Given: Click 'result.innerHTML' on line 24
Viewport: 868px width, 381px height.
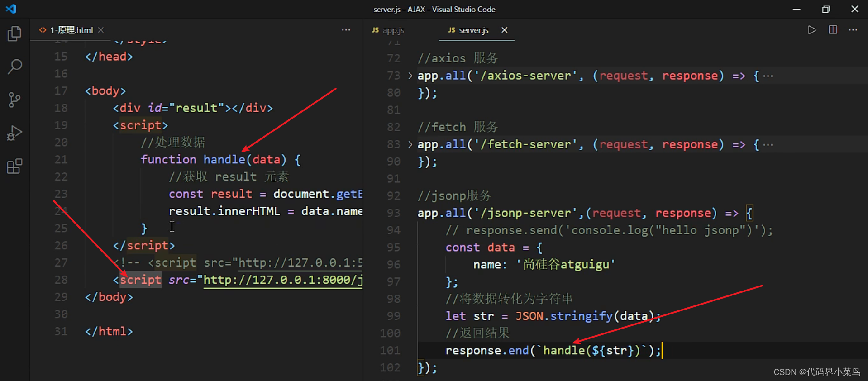Looking at the screenshot, I should [224, 211].
